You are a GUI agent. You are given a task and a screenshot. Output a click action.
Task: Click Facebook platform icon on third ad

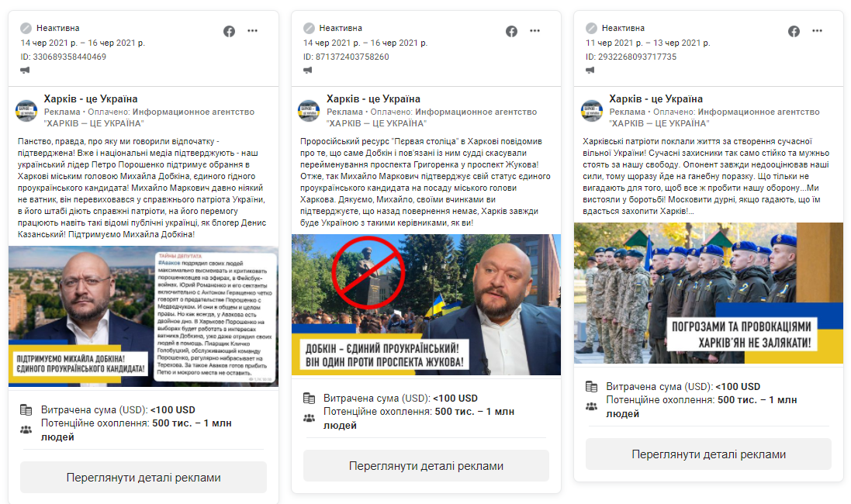[x=794, y=32]
